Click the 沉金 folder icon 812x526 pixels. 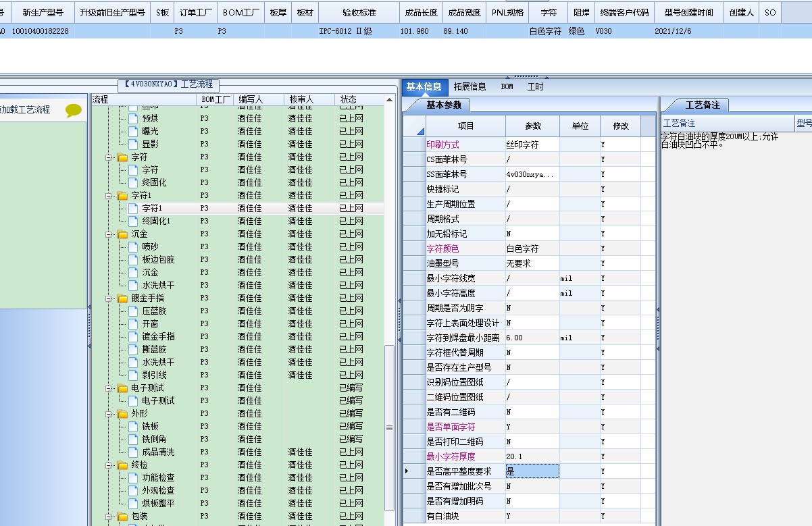tap(122, 234)
